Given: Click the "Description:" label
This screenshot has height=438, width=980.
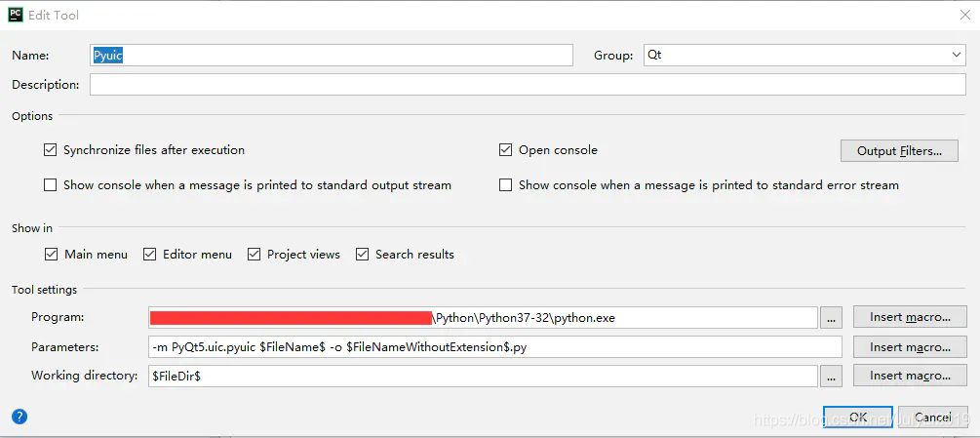Looking at the screenshot, I should (x=46, y=84).
